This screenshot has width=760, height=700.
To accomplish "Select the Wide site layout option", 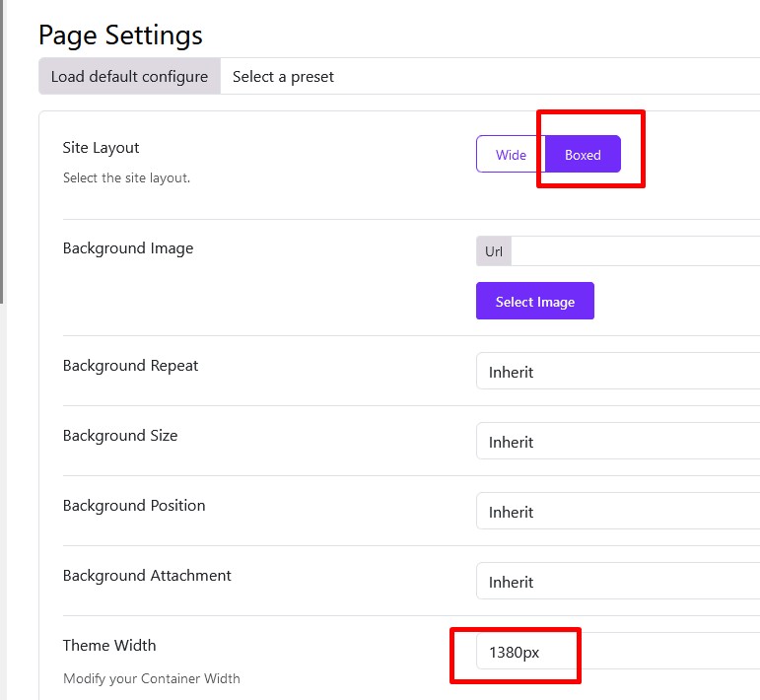I will coord(511,154).
